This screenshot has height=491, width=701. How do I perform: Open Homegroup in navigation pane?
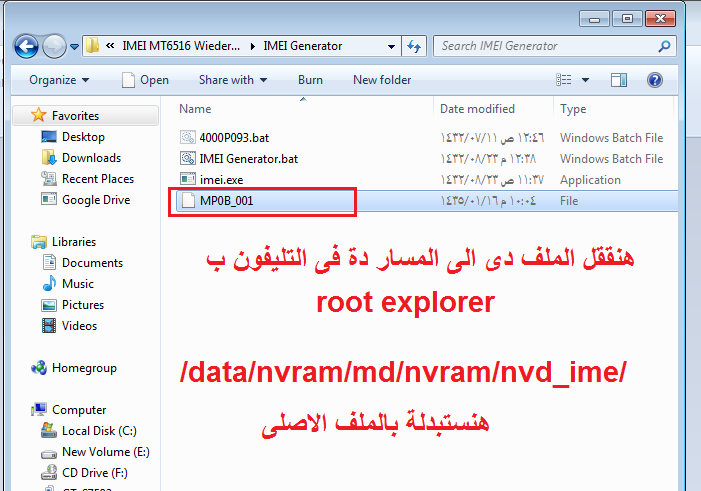coord(84,368)
